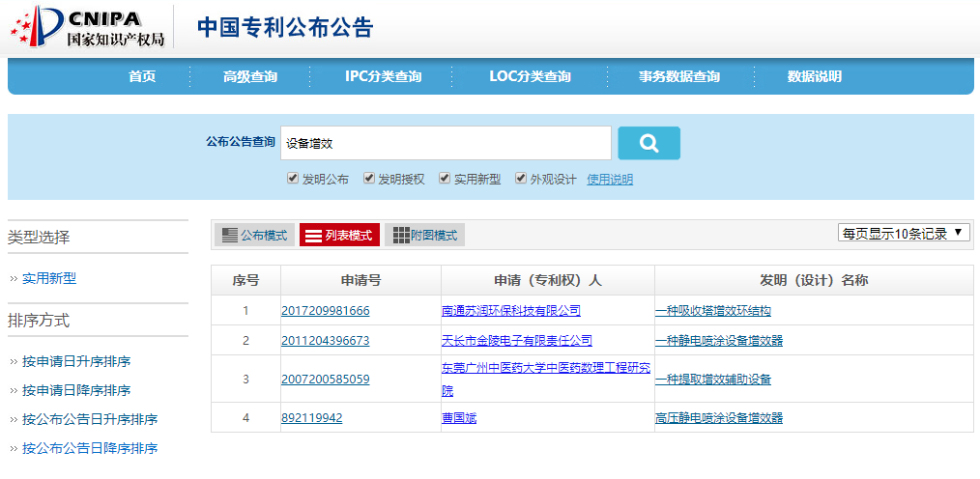Toggle the 发明公布 checkbox
Screen dimensions: 980x479
292,179
